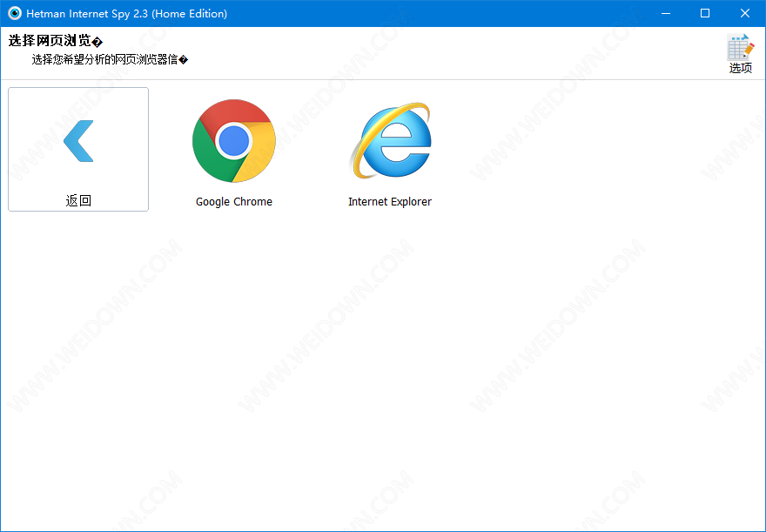
Task: Click the "Google Chrome" text label
Action: 234,202
